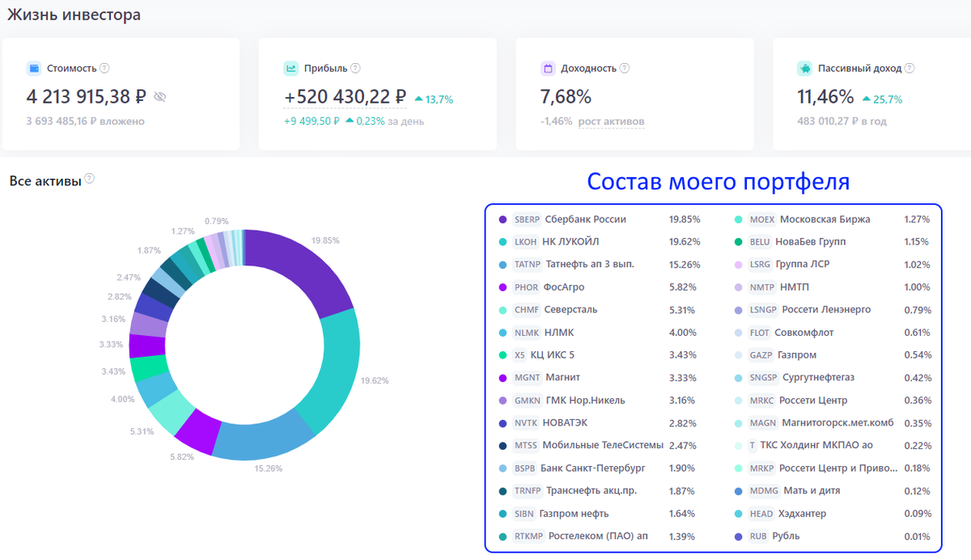This screenshot has height=560, width=971.
Task: Click the GMKN ticker tag
Action: (x=528, y=401)
